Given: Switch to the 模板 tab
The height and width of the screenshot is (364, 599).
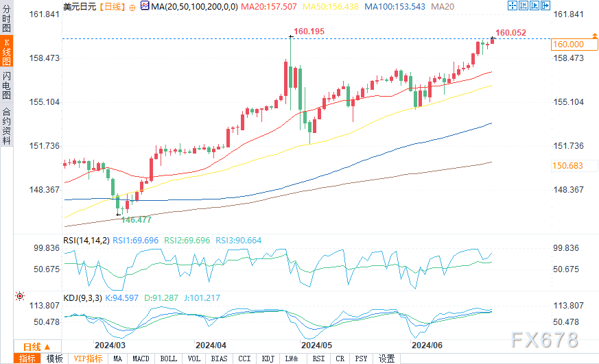Looking at the screenshot, I should (55, 359).
